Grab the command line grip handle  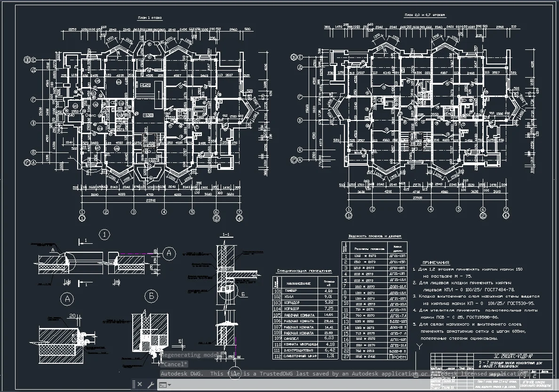[x=134, y=384]
